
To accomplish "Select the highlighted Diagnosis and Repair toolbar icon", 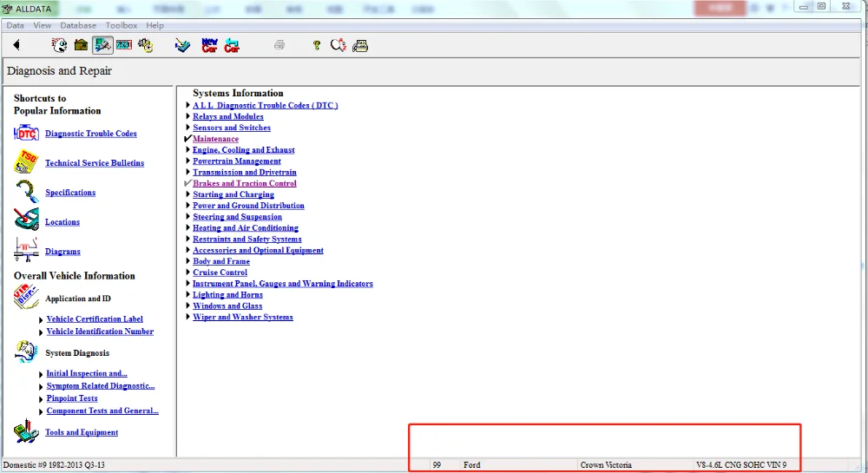I will [x=102, y=45].
